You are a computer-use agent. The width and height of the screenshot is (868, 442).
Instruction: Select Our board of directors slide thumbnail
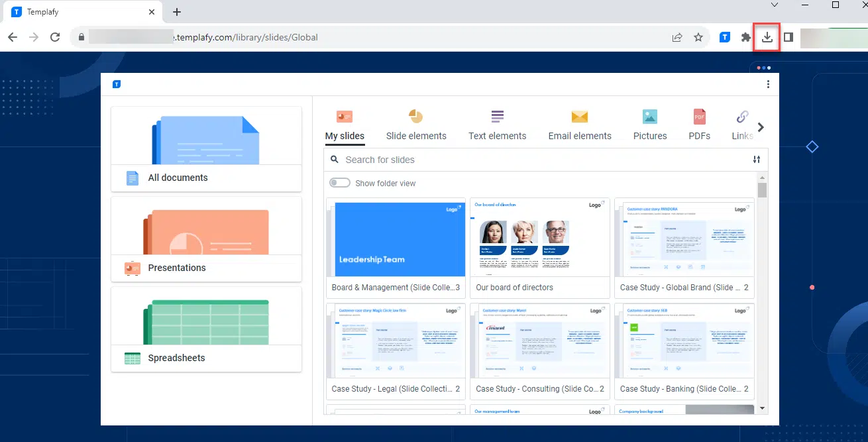click(x=540, y=248)
